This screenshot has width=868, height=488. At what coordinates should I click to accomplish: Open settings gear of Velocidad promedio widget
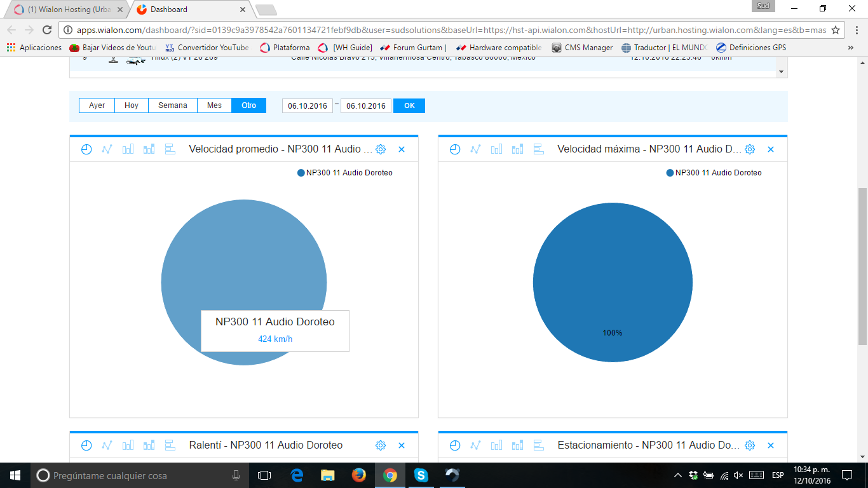point(381,149)
